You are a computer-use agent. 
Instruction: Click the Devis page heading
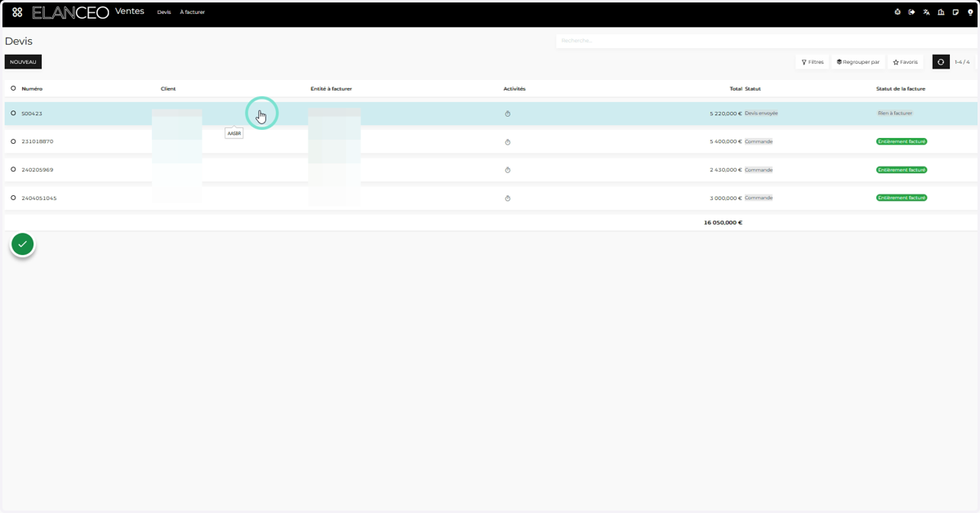pyautogui.click(x=19, y=41)
